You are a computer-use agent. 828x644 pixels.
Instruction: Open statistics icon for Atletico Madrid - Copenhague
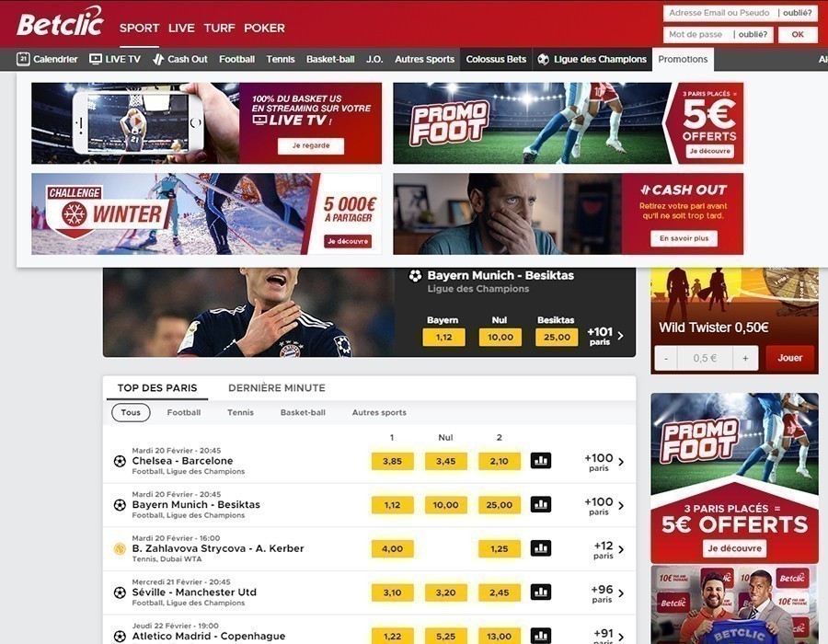pos(541,636)
